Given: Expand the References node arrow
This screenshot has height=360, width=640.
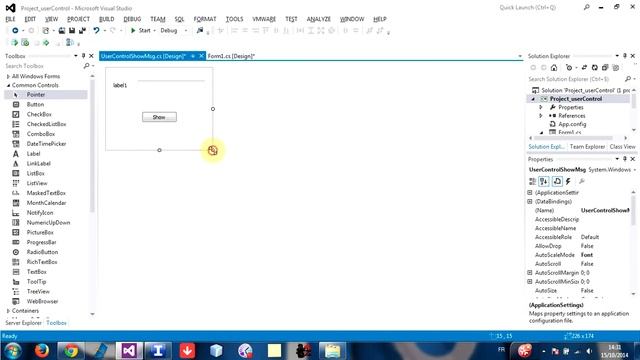Looking at the screenshot, I should click(x=541, y=116).
